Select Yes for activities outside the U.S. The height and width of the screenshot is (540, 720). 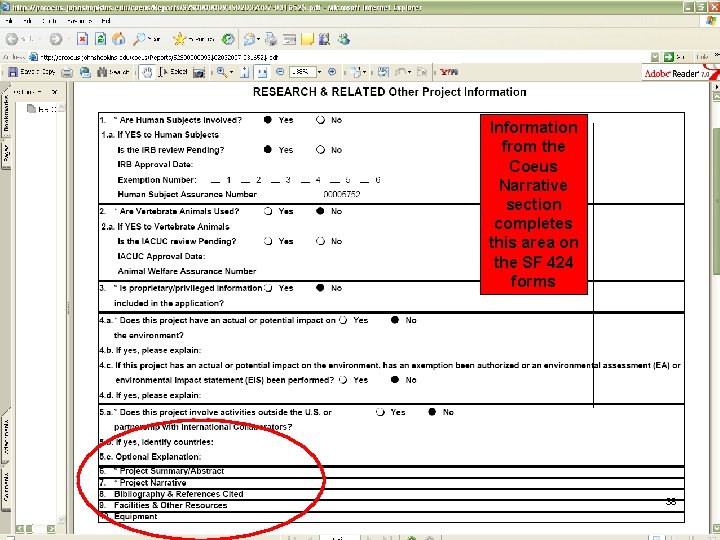(380, 412)
